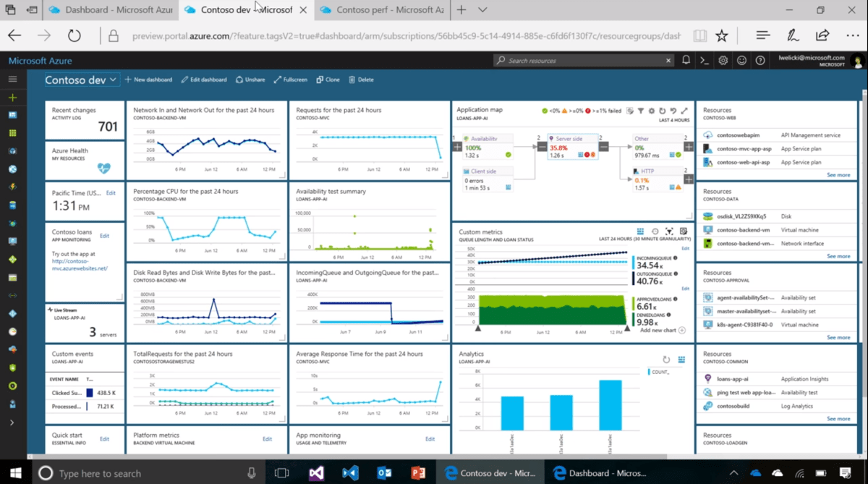Image resolution: width=868 pixels, height=484 pixels.
Task: Open the hamburger menu in left sidebar
Action: [x=12, y=79]
